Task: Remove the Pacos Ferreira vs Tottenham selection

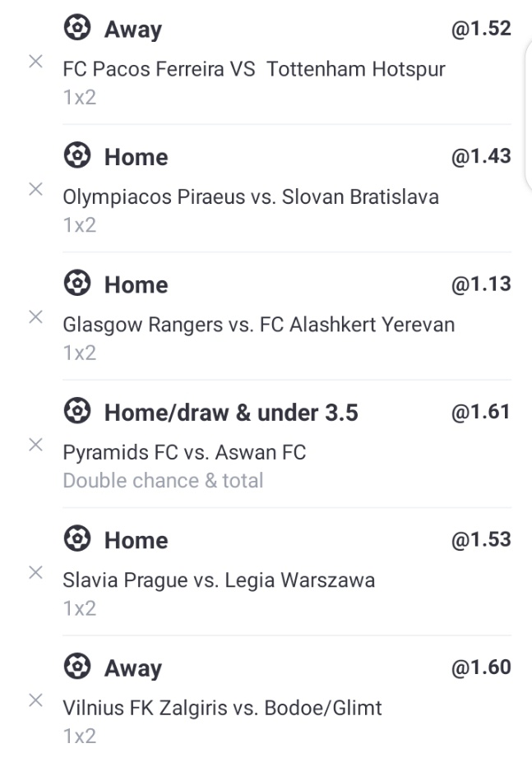Action: 35,62
